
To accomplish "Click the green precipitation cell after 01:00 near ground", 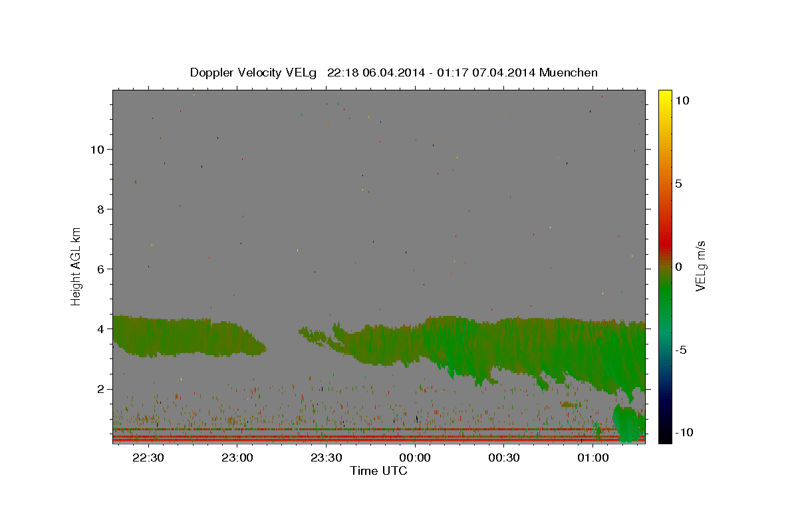I will pos(628,424).
